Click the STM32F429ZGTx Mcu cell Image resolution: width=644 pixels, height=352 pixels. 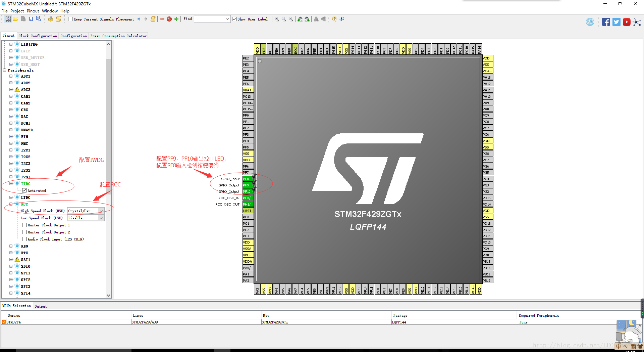coord(326,322)
